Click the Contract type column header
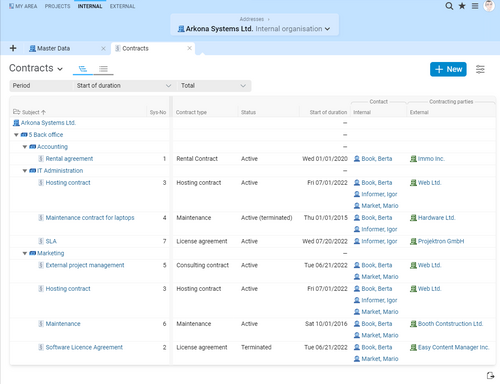 [191, 112]
